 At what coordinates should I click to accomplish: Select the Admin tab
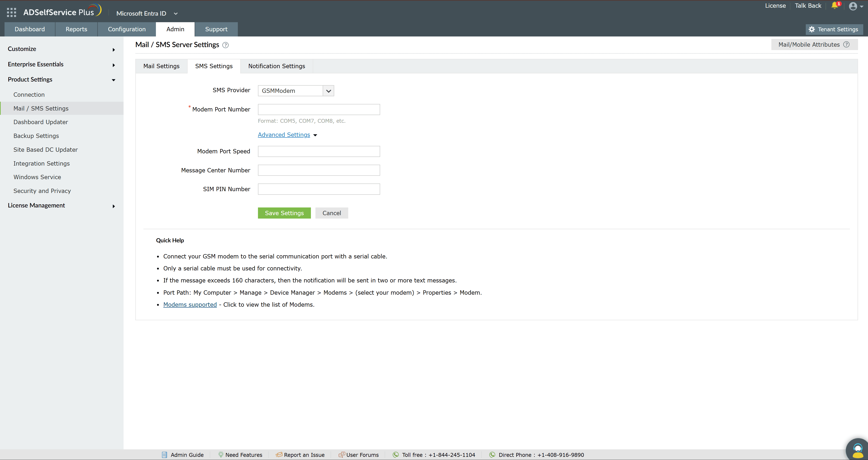[x=175, y=29]
